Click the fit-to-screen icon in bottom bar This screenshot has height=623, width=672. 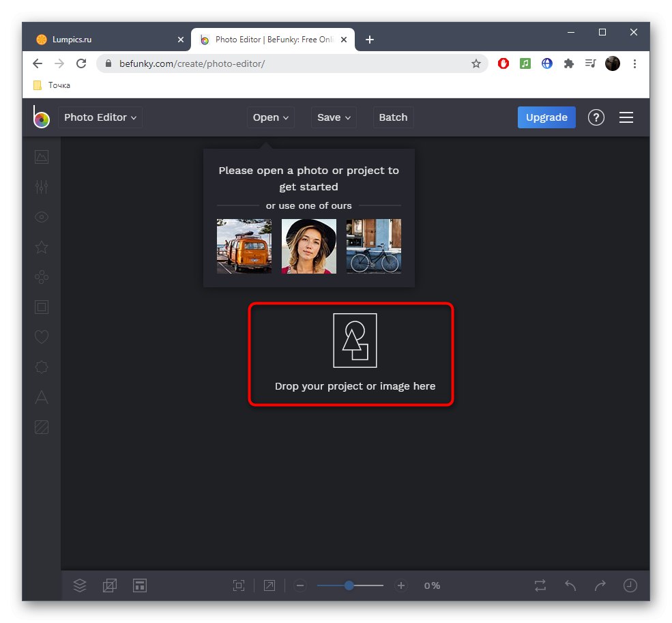[239, 585]
